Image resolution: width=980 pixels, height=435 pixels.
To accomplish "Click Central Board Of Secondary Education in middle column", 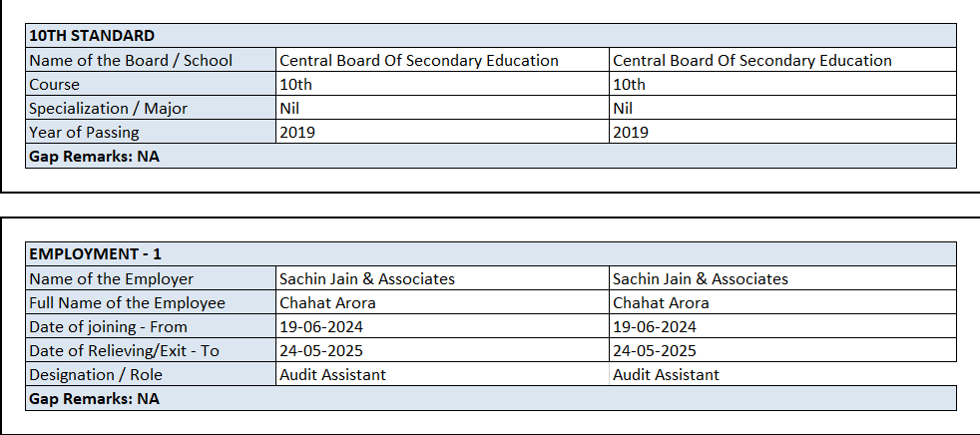I will point(419,60).
